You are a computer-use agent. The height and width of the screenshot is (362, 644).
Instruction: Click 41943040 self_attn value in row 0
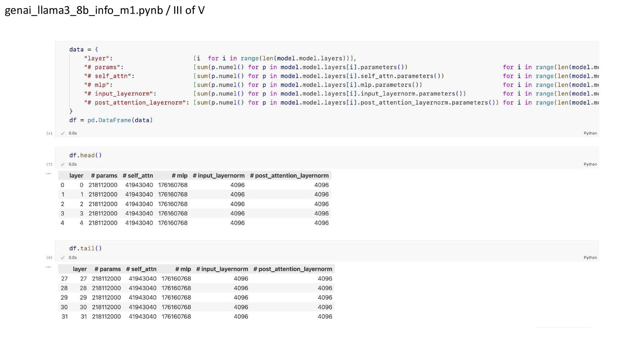[x=139, y=185]
